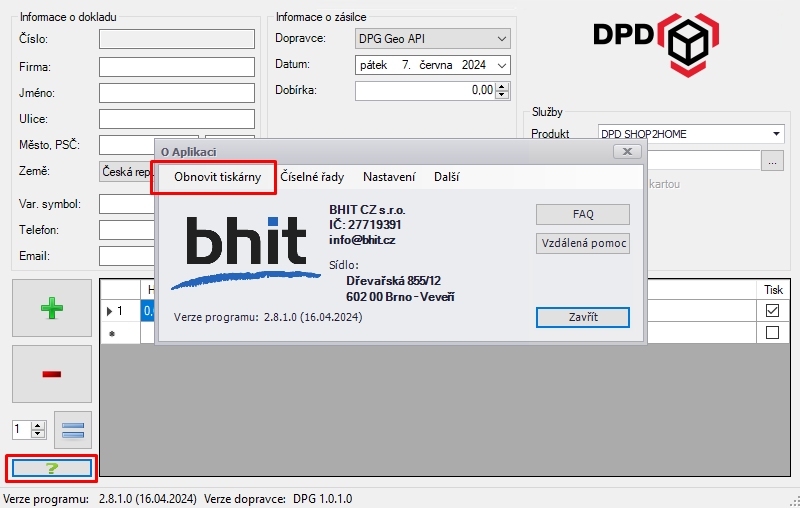Open About dialog via green question mark
Viewport: 800px width, 508px height.
pyautogui.click(x=52, y=468)
